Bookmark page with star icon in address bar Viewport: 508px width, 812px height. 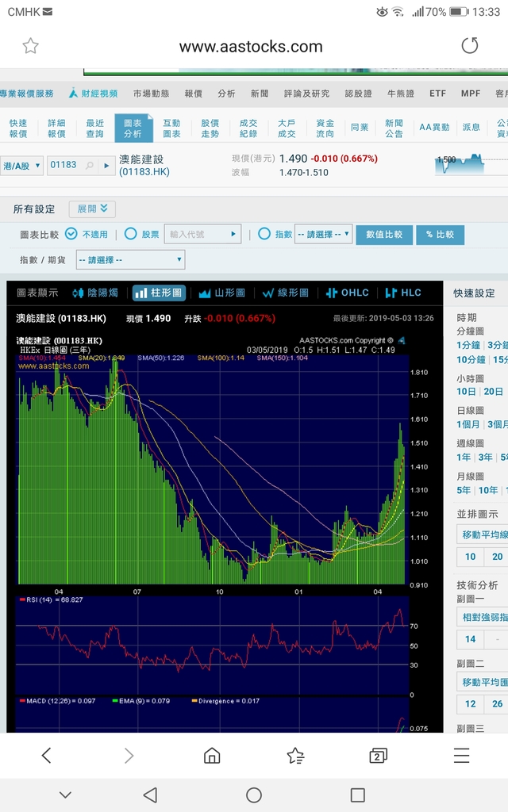tap(31, 46)
